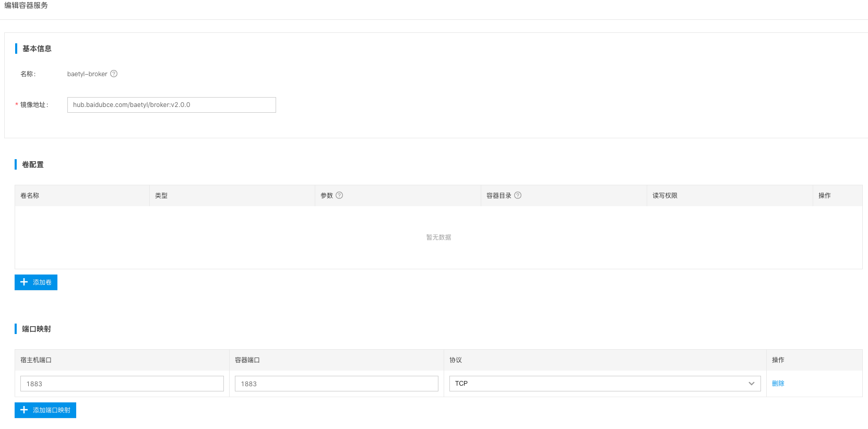Open the TCP protocol dropdown
Viewport: 868px width, 429px height.
tap(605, 384)
